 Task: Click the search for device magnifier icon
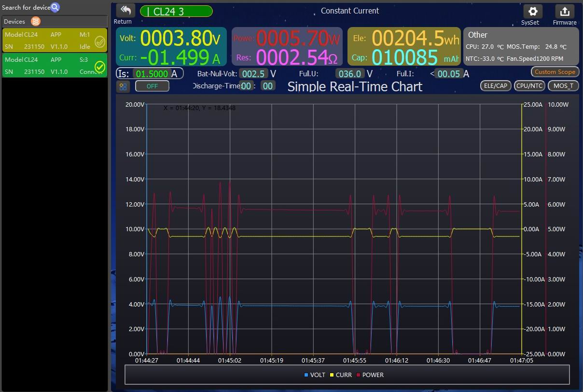point(55,7)
